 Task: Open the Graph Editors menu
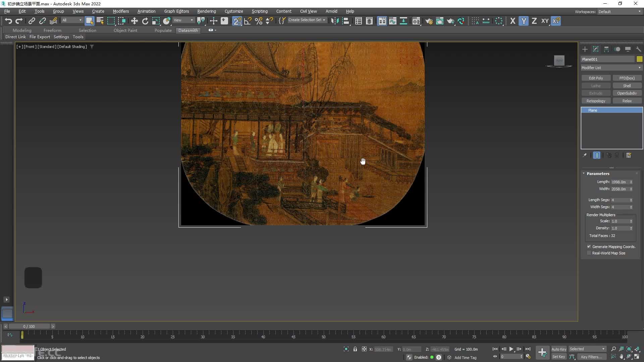pyautogui.click(x=176, y=11)
